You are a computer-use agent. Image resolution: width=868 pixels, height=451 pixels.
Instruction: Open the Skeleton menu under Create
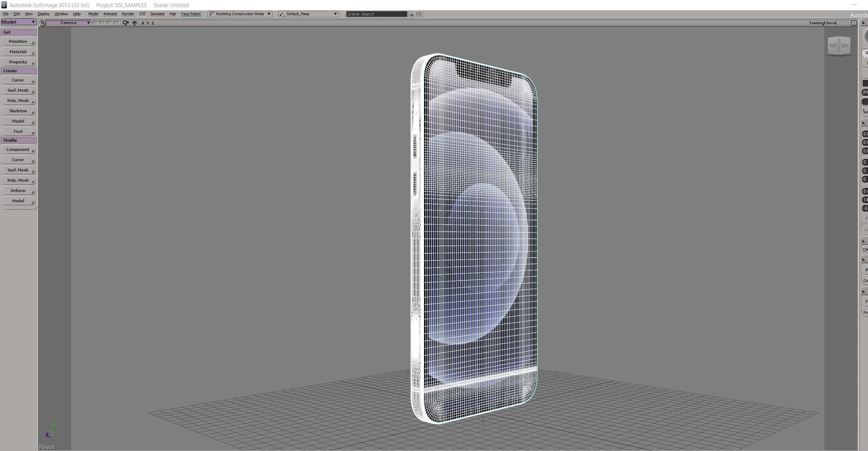[x=18, y=111]
